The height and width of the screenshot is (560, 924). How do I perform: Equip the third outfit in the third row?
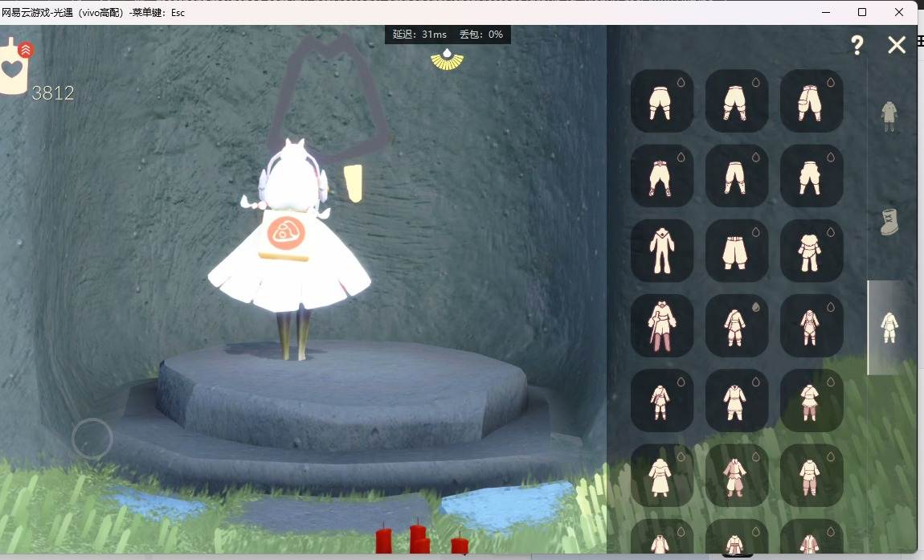pyautogui.click(x=812, y=251)
